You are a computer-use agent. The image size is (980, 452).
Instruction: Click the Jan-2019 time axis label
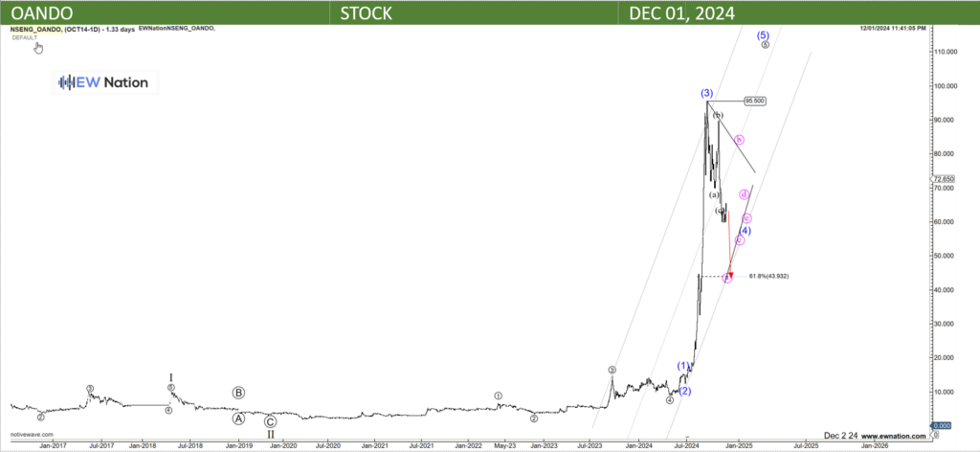click(237, 445)
